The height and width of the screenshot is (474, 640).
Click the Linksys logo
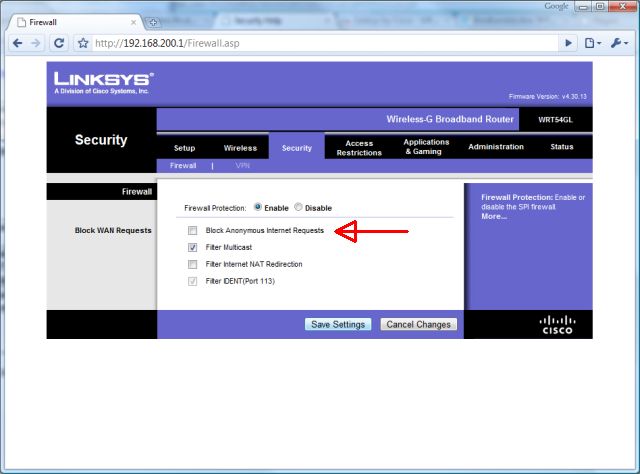click(104, 83)
